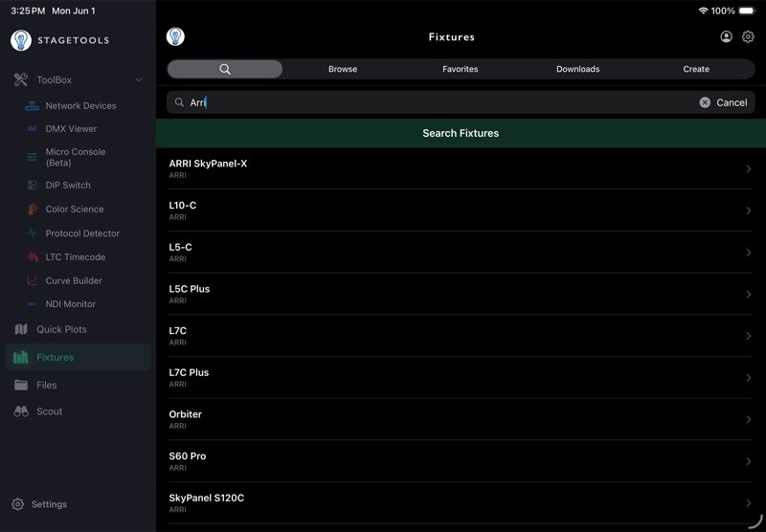Select the S60 Pro fixture name
The width and height of the screenshot is (766, 532).
[x=188, y=455]
